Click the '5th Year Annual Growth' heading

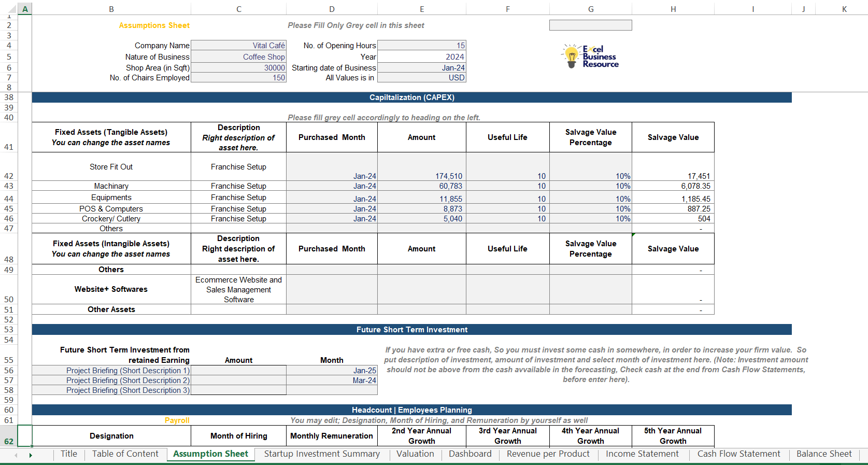[673, 436]
